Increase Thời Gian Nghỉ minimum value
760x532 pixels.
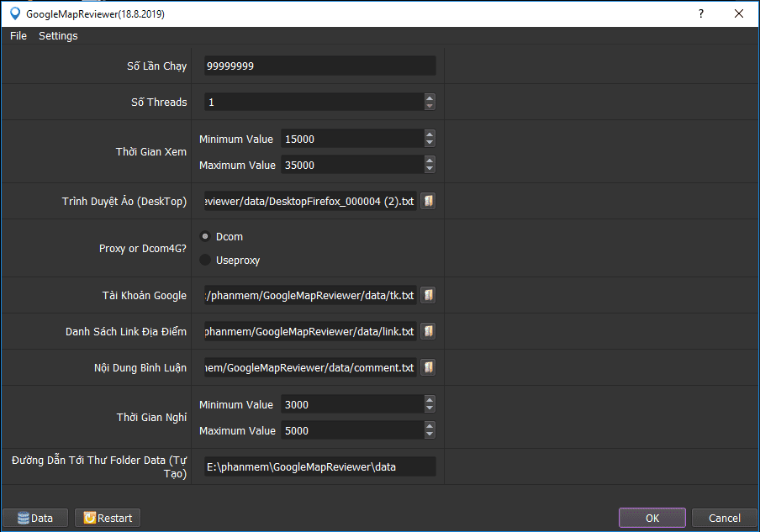pyautogui.click(x=430, y=400)
